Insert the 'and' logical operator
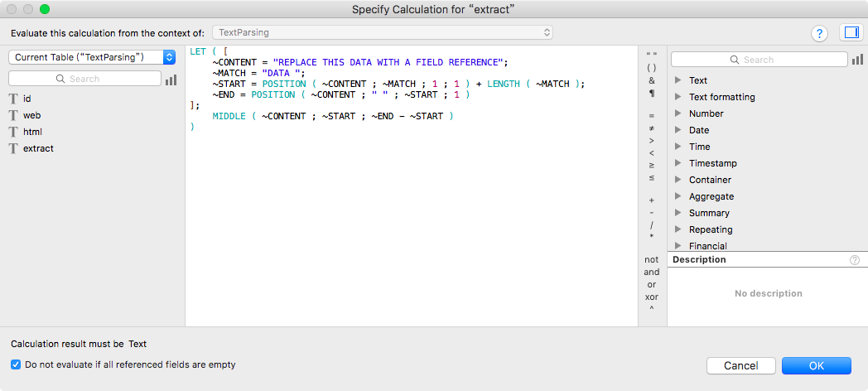The height and width of the screenshot is (391, 868). (652, 272)
